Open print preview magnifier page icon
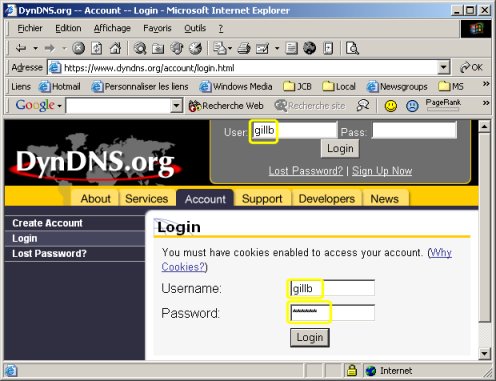 point(352,49)
